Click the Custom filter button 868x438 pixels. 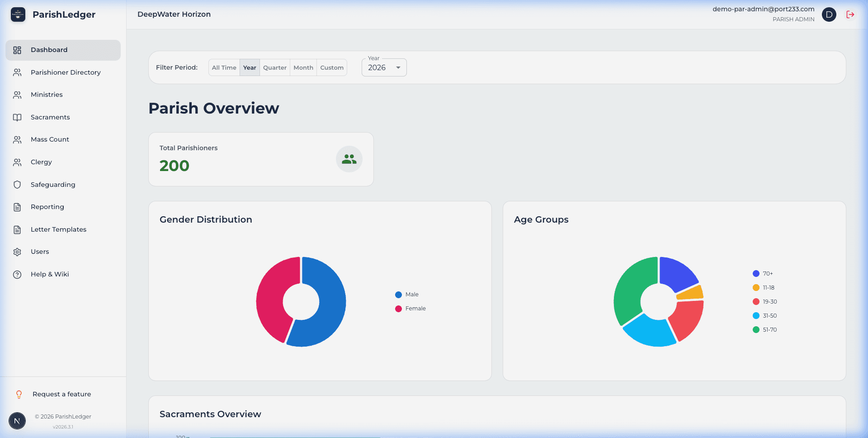(332, 67)
